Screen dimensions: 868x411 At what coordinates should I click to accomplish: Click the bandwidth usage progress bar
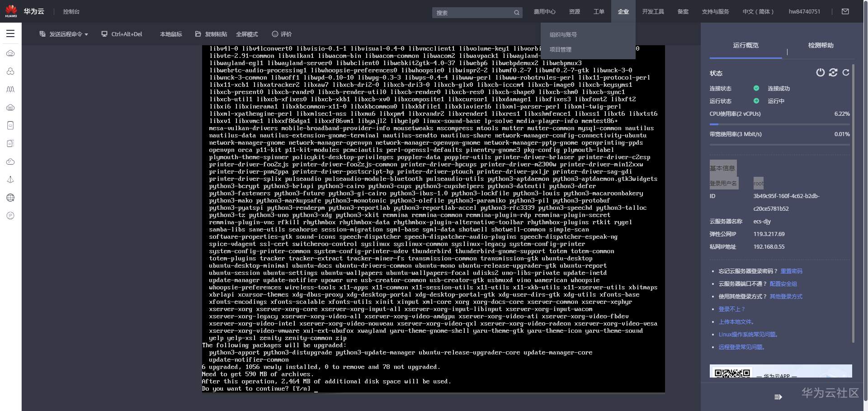(x=780, y=145)
